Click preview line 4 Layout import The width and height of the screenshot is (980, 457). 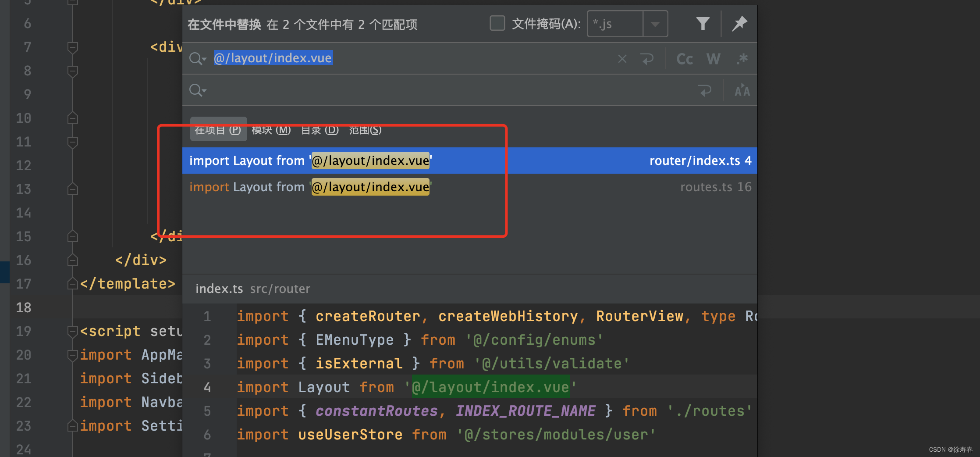coord(407,387)
